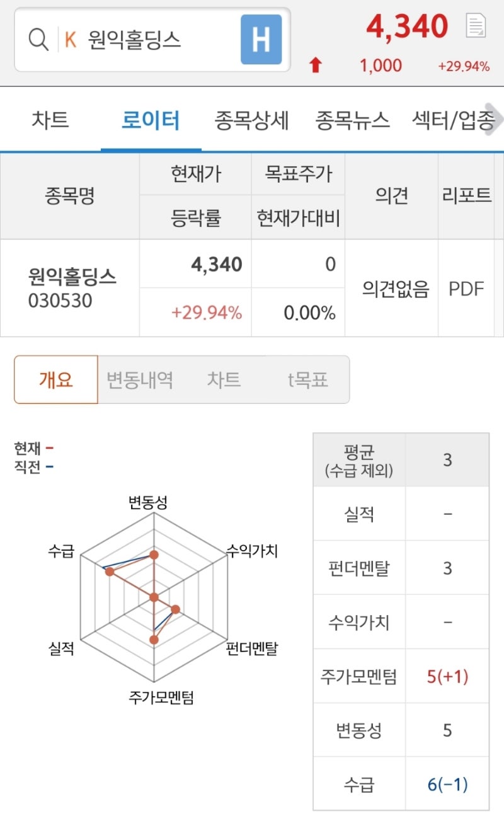Tap the tab bar right chevron arrow
504x828 pixels.
point(496,120)
